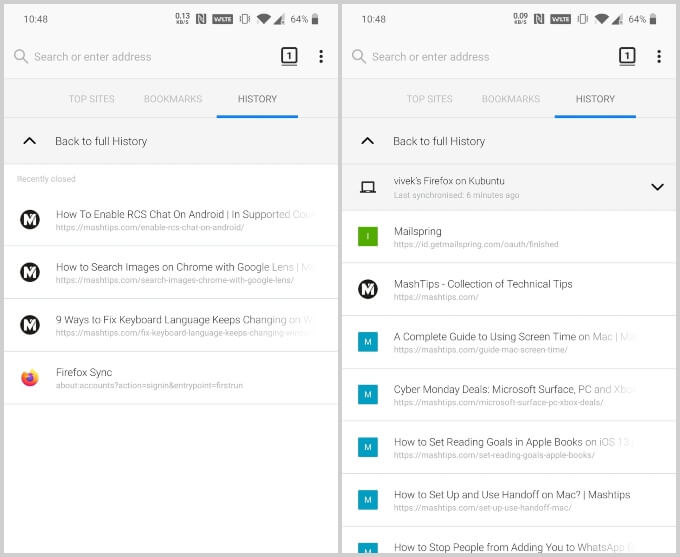Tap search magnifier icon in left screen
Viewport: 680px width, 557px height.
pos(21,56)
